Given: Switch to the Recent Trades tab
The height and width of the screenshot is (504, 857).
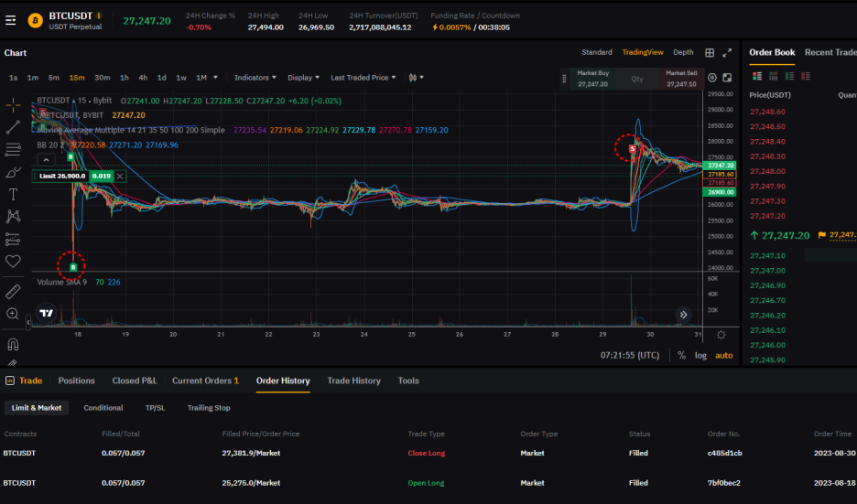Looking at the screenshot, I should point(830,52).
